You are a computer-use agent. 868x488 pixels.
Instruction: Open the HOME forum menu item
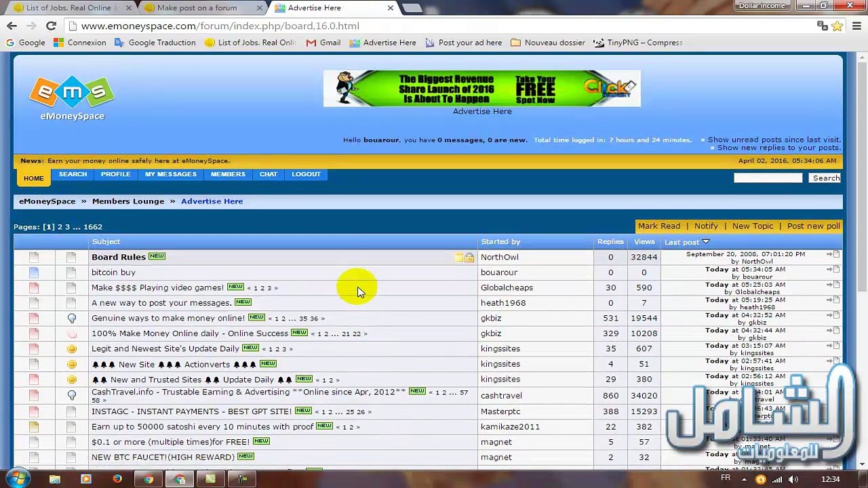coord(33,178)
